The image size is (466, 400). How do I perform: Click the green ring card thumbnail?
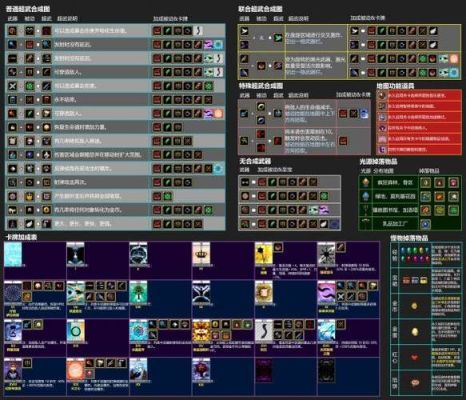pos(76,331)
